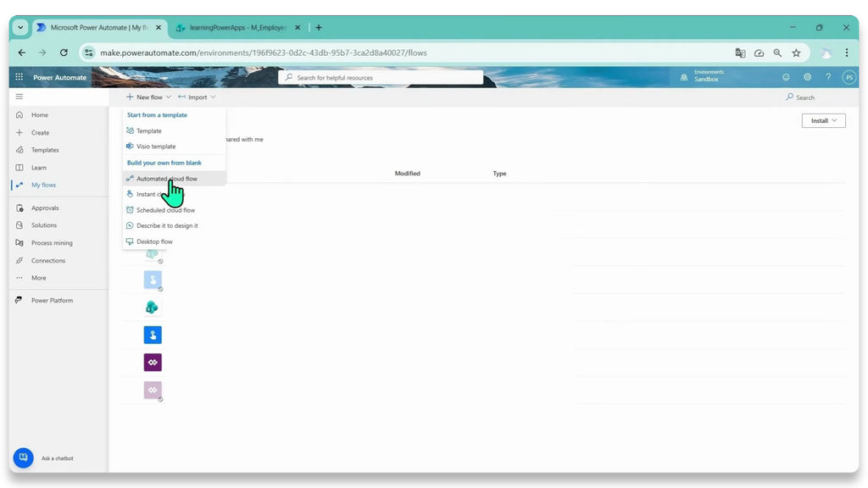868x488 pixels.
Task: Bookmark this page with star icon
Action: [796, 53]
